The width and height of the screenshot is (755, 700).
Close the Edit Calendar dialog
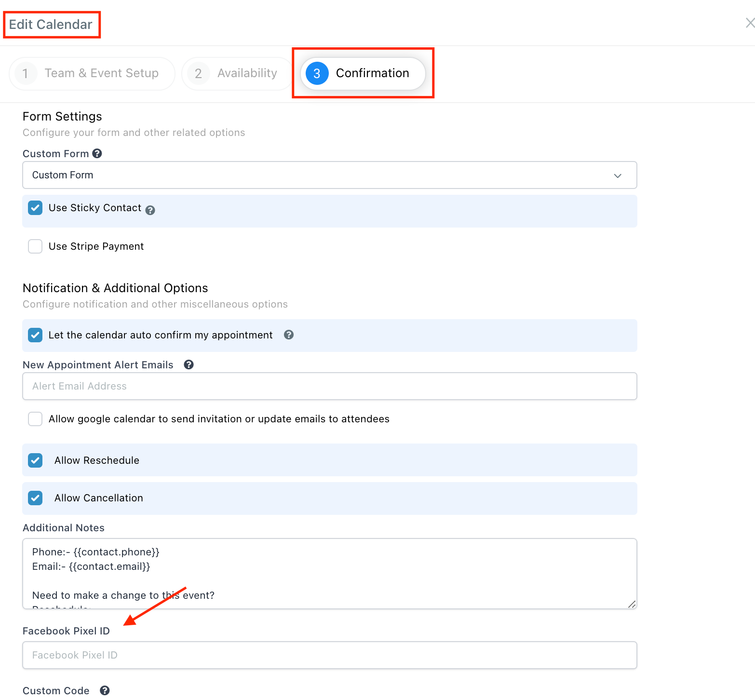pyautogui.click(x=749, y=23)
